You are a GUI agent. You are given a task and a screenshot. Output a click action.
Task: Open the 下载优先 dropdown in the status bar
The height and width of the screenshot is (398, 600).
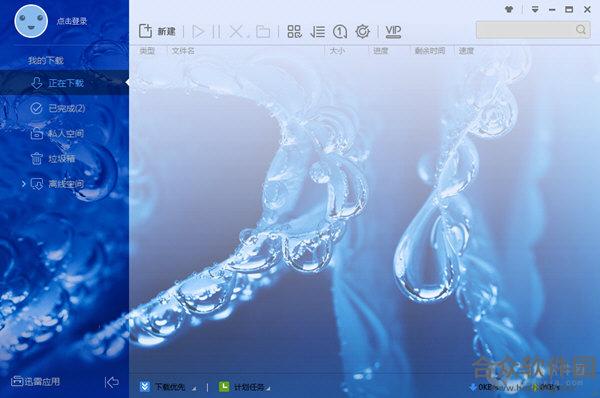[x=169, y=387]
